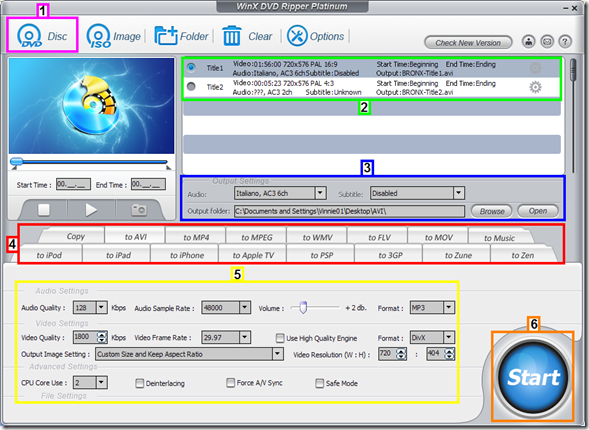
Task: Switch to the to Zune tab
Action: (x=458, y=255)
